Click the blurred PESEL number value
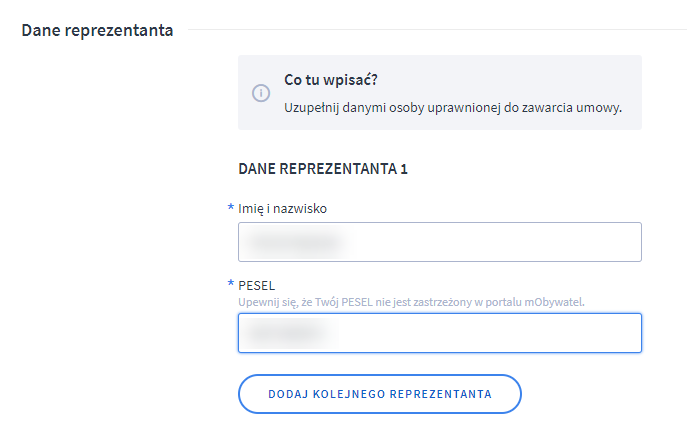The height and width of the screenshot is (439, 687). [x=291, y=333]
